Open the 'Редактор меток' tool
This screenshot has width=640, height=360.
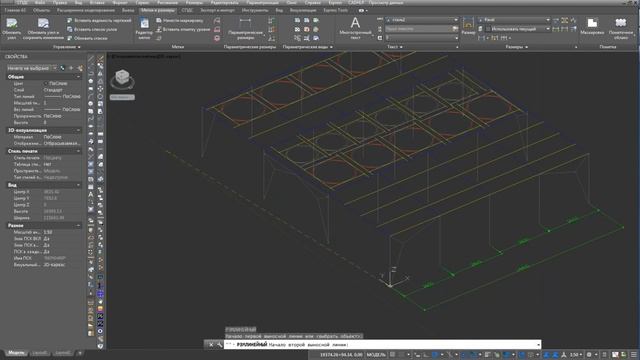144,28
